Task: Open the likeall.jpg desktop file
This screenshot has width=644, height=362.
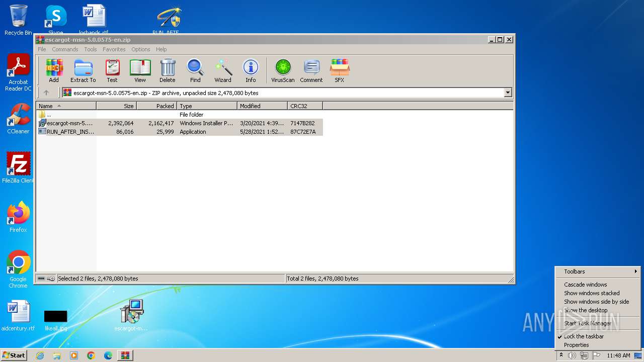Action: 55,320
